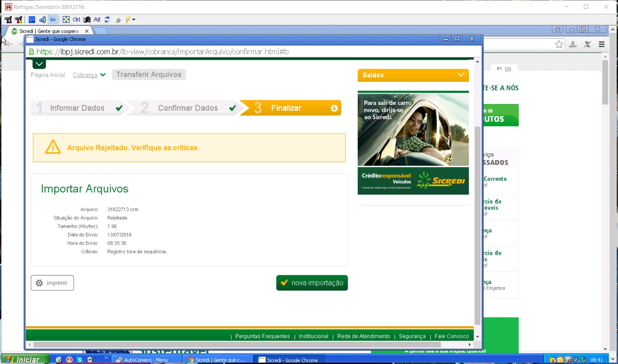Expand the Saldos panel

413,75
